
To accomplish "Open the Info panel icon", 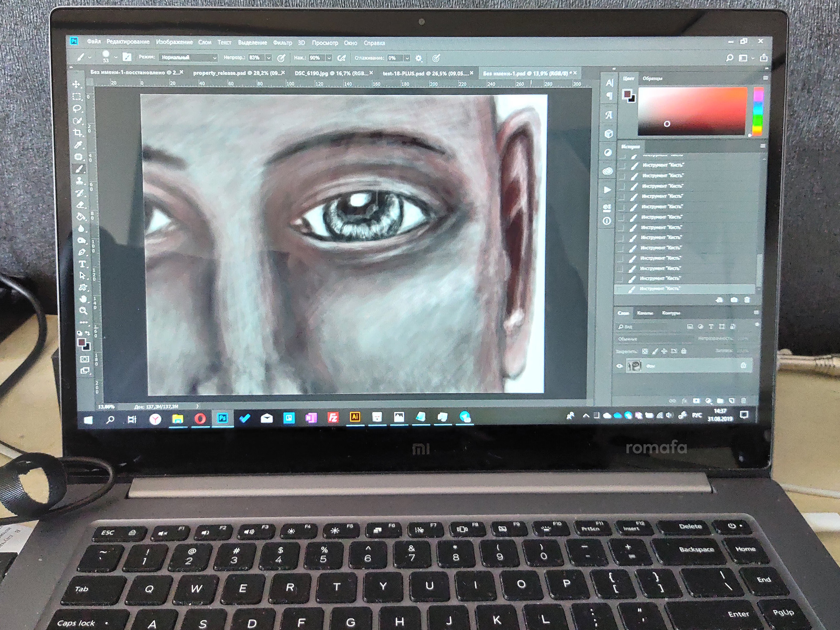I will [x=607, y=221].
